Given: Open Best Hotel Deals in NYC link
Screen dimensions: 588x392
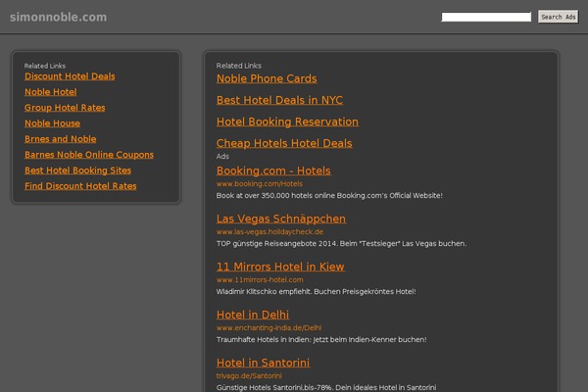Looking at the screenshot, I should tap(279, 100).
